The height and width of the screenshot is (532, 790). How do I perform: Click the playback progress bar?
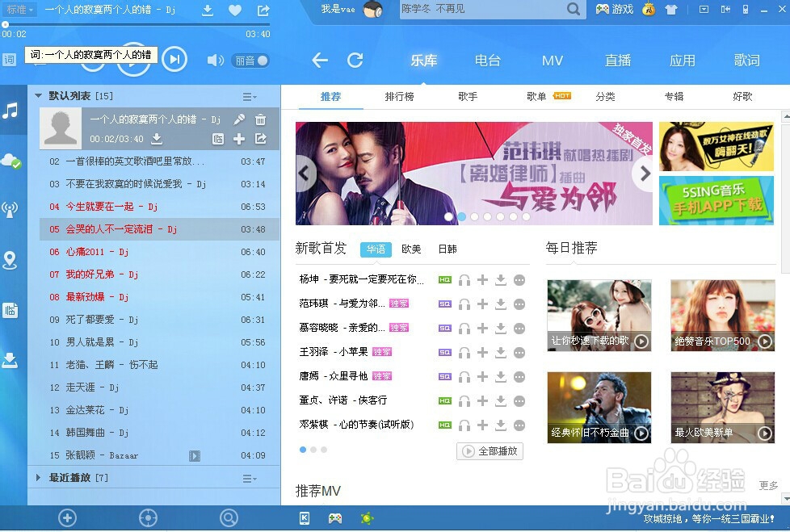pyautogui.click(x=136, y=24)
